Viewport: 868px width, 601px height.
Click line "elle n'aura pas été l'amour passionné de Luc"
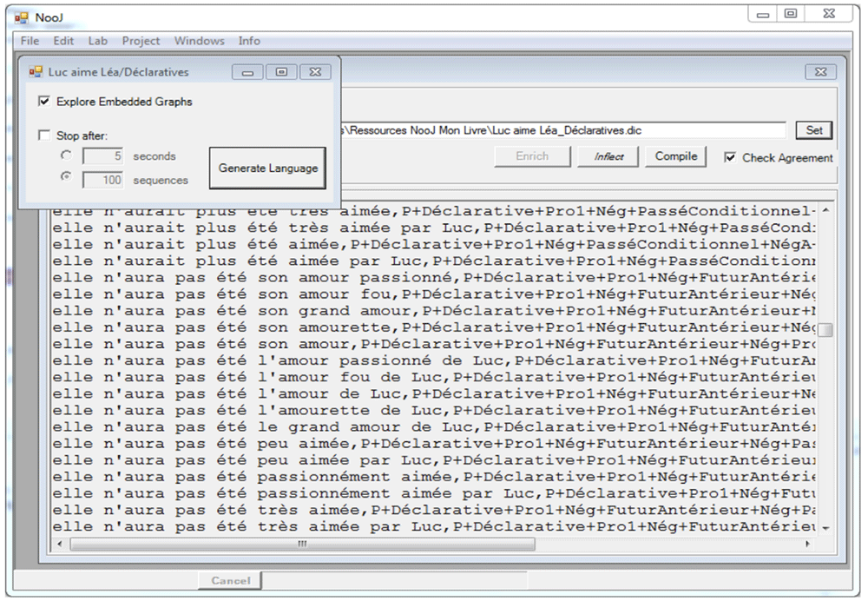tap(433, 360)
